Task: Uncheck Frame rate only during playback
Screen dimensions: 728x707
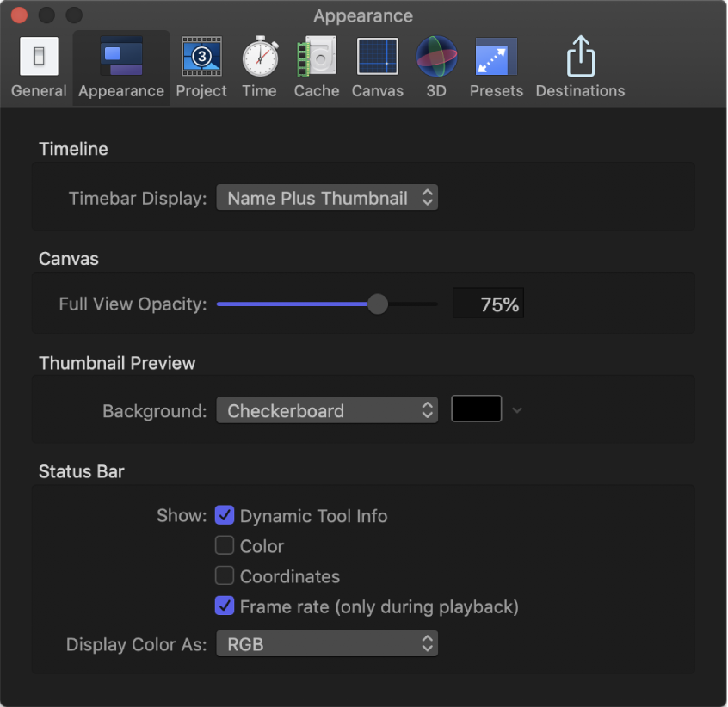Action: [x=225, y=606]
